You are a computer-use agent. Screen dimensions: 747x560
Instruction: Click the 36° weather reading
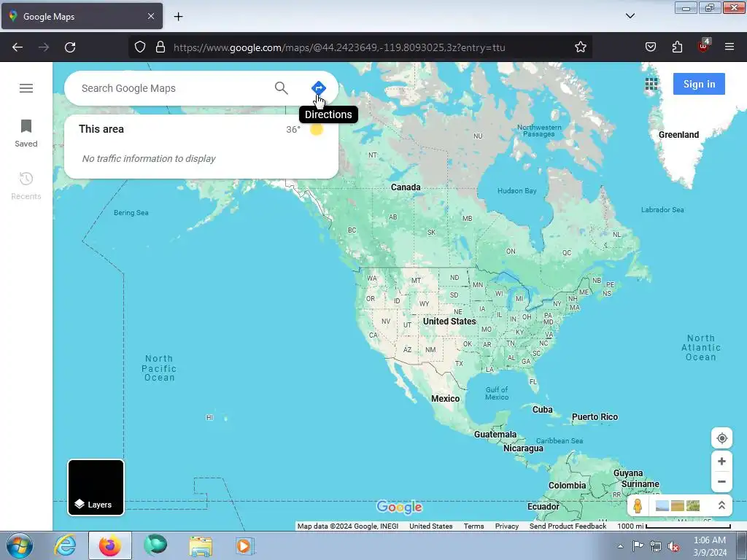tap(293, 130)
